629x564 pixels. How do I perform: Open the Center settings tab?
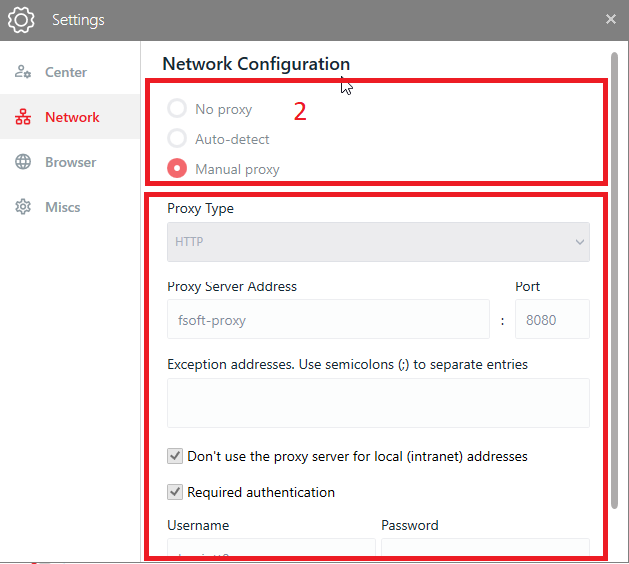point(70,72)
